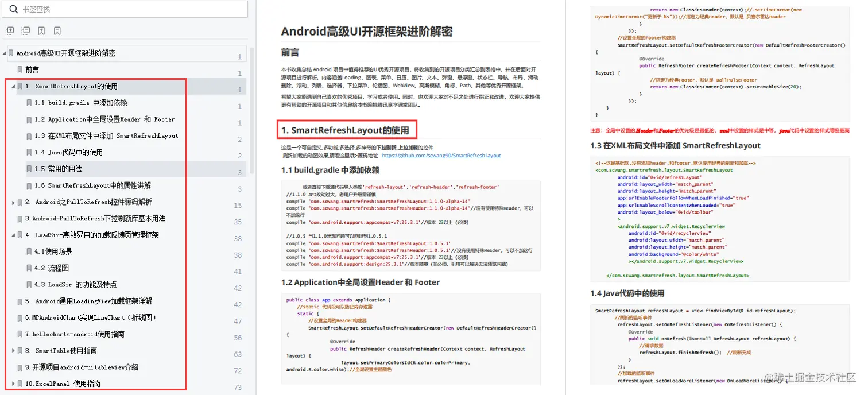Click bookmark icon beside 7.hellocharts-android使用指南
This screenshot has height=395, width=868.
(20, 334)
